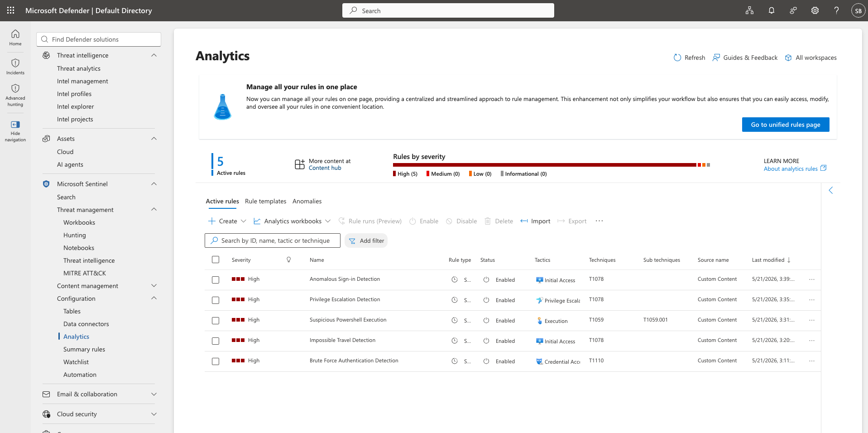868x433 pixels.
Task: Open the Create dropdown
Action: click(227, 221)
